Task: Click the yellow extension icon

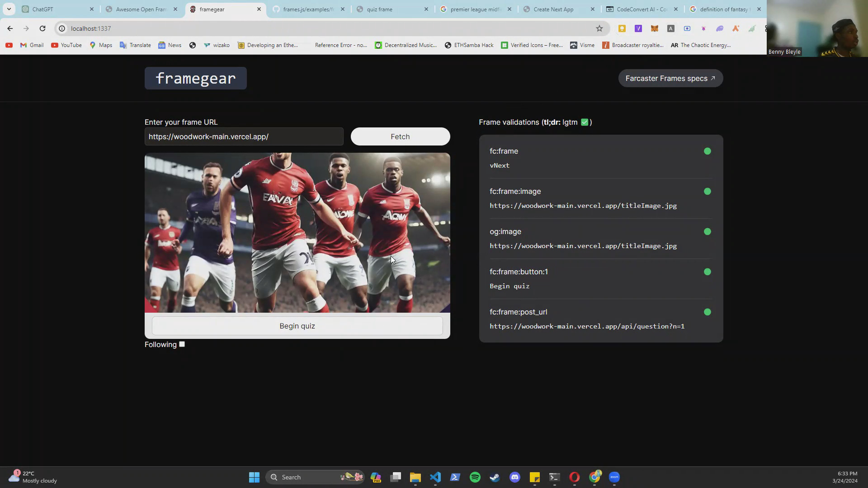Action: tap(622, 28)
